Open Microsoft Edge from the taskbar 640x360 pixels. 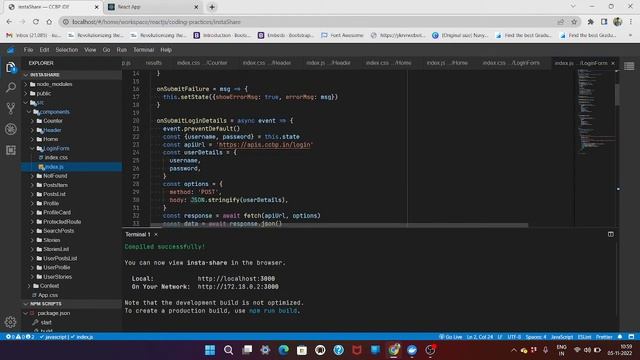[x=283, y=350]
